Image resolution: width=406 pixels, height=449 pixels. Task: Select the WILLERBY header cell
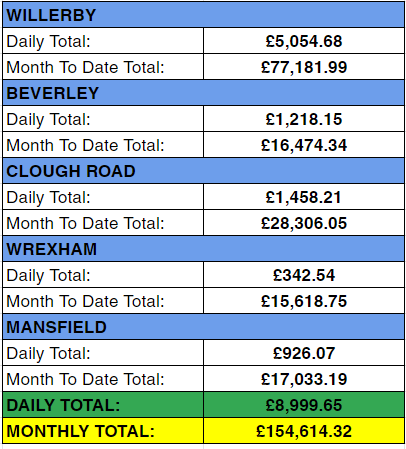point(203,15)
